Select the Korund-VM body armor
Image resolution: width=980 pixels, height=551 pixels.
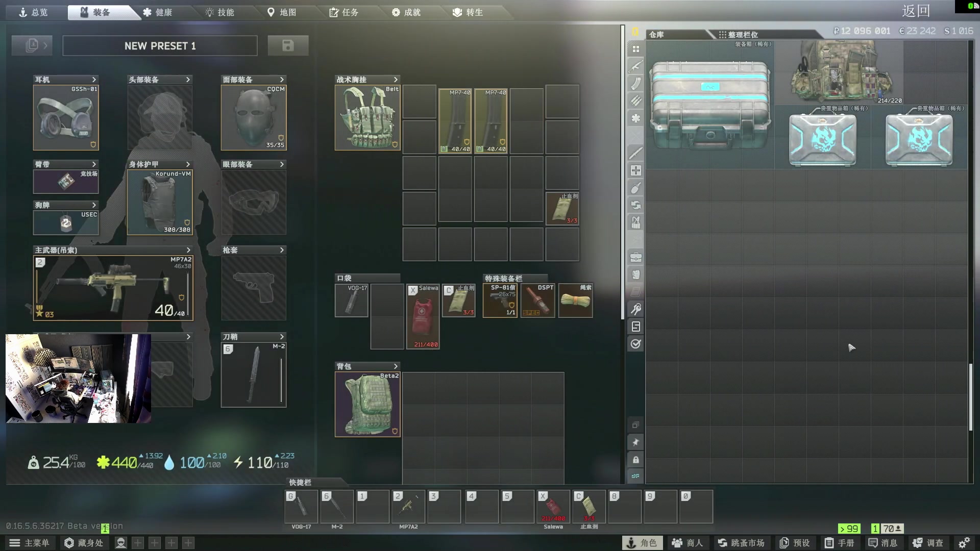(x=160, y=202)
